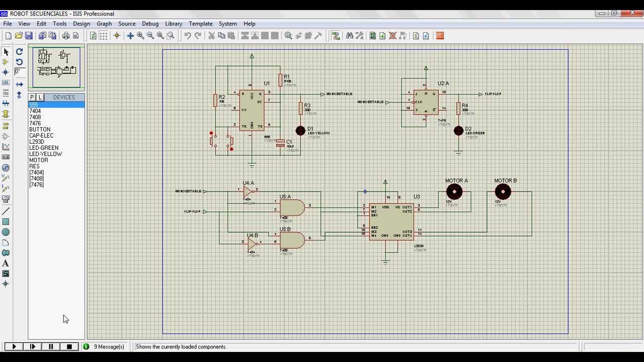
Task: Select the 2D graphics text tool
Action: (x=6, y=263)
